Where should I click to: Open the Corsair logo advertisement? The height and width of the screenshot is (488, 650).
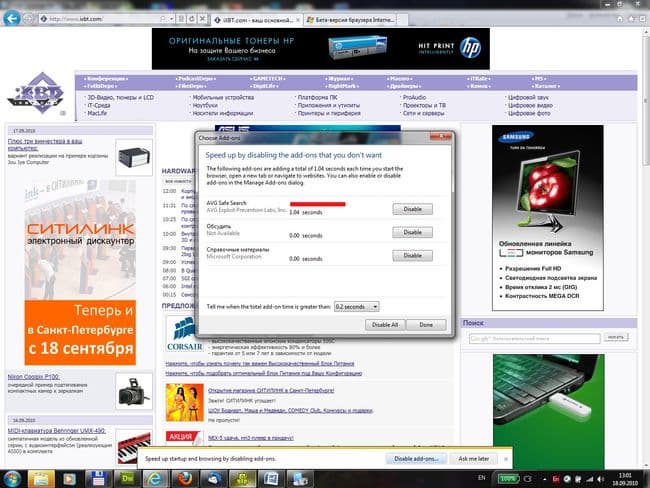[184, 334]
